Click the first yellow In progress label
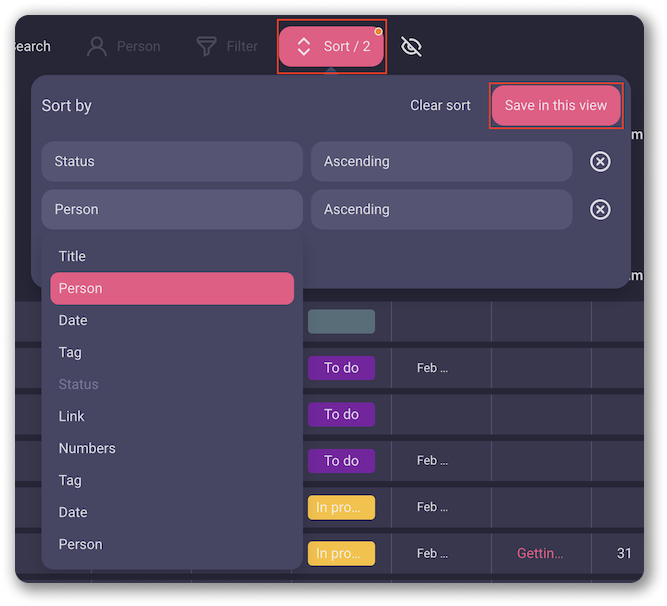Screen dimensions: 667x606 click(x=341, y=507)
